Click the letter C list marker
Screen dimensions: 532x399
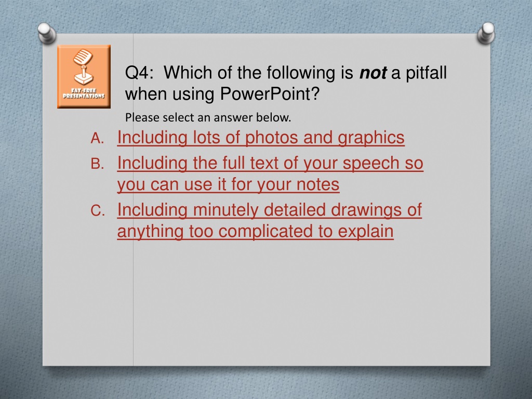pos(98,211)
